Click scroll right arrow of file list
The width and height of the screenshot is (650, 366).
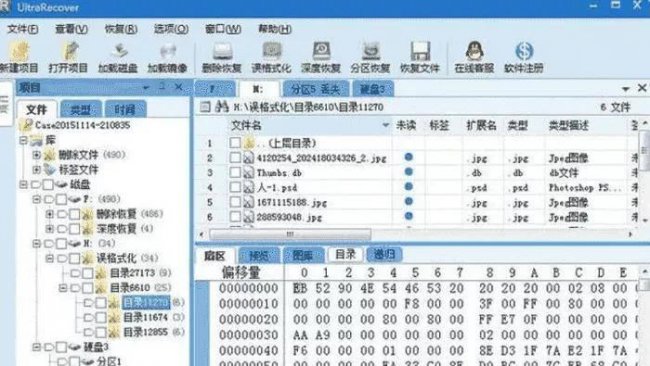point(631,235)
